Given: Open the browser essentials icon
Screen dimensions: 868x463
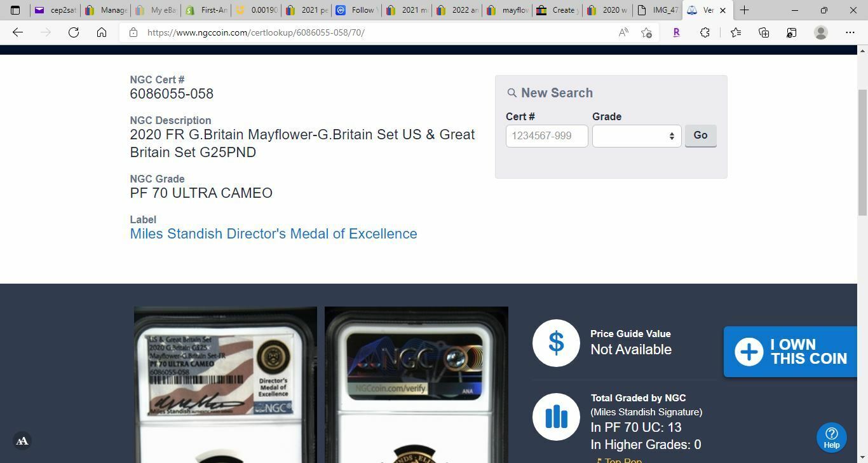Looking at the screenshot, I should (792, 32).
